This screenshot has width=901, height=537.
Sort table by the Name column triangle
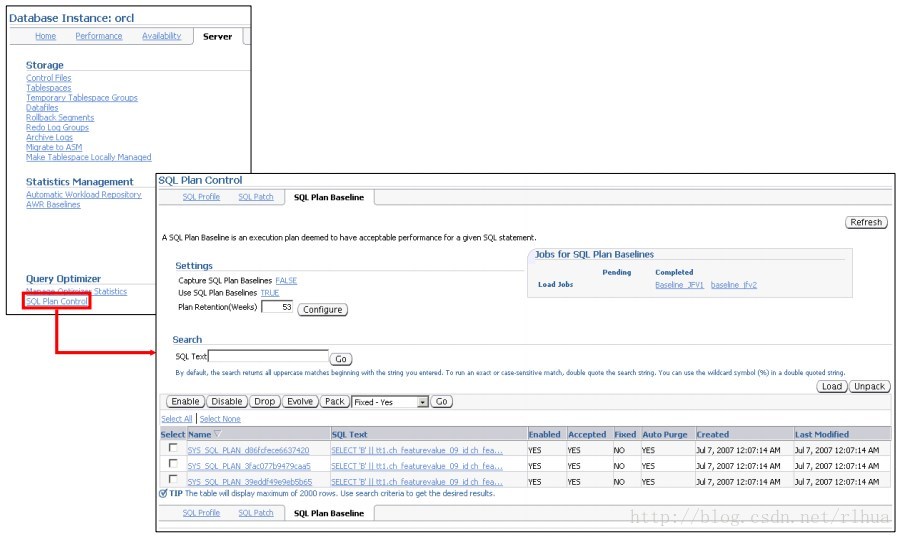pos(217,434)
